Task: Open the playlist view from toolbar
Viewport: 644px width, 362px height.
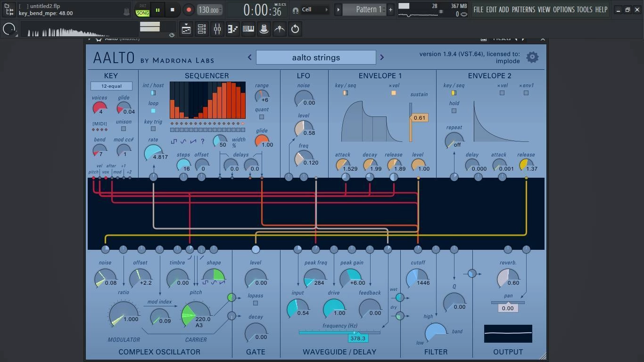Action: pos(186,29)
